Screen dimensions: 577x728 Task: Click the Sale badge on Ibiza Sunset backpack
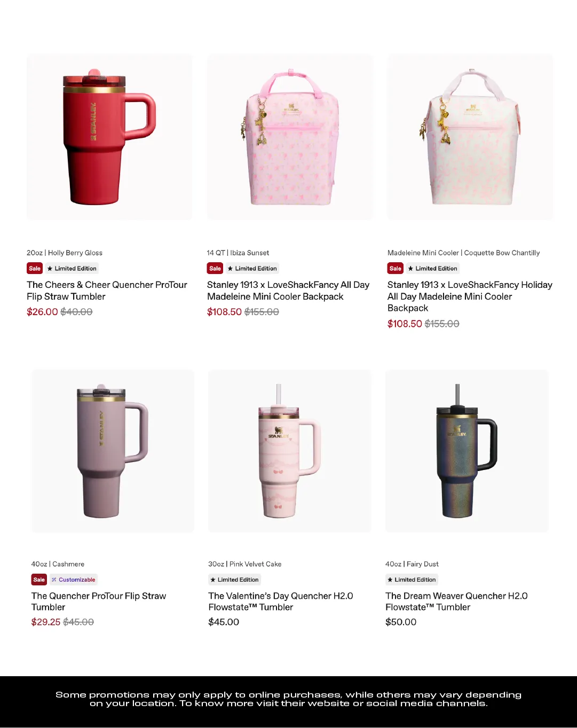pyautogui.click(x=215, y=269)
